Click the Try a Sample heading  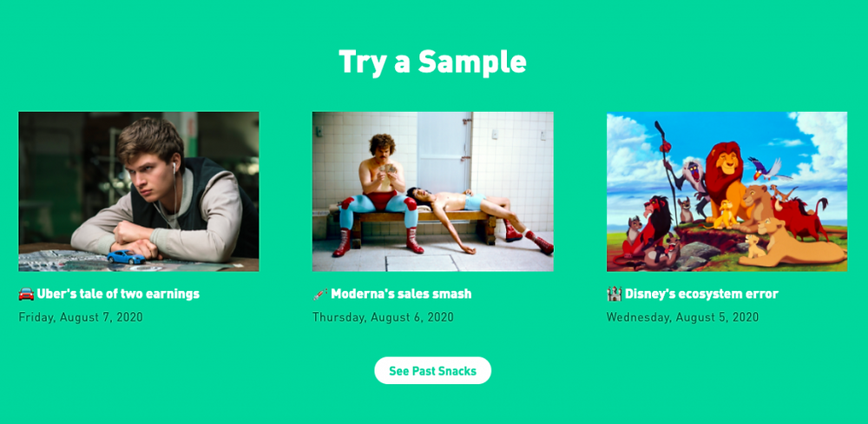coord(432,62)
